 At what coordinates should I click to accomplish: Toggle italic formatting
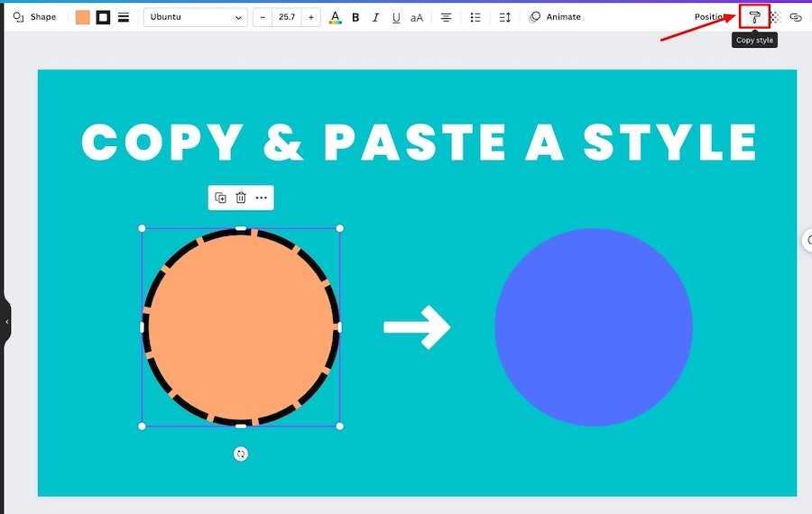[x=375, y=17]
